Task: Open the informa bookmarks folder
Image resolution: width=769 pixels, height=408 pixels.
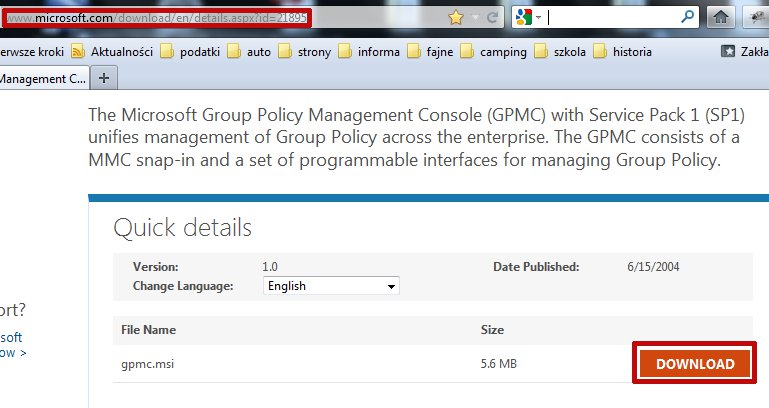Action: tap(369, 51)
